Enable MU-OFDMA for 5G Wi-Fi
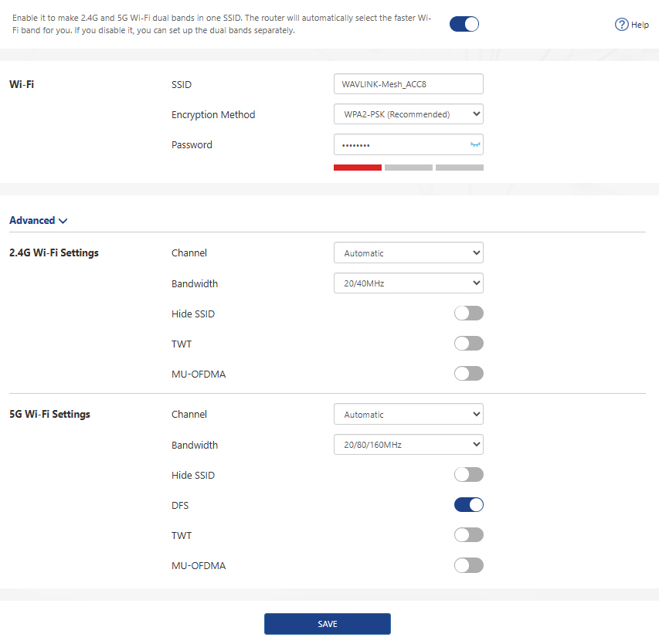Image resolution: width=659 pixels, height=644 pixels. point(468,565)
